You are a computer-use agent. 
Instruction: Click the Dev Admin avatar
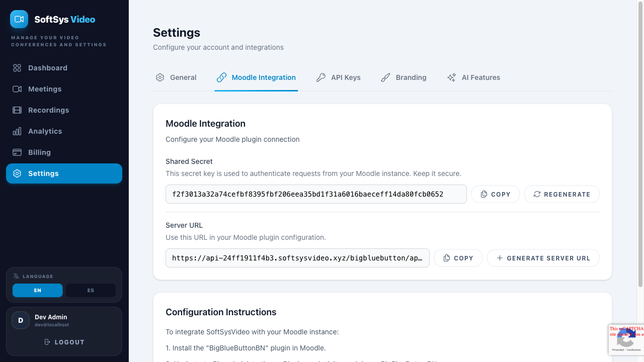21,320
